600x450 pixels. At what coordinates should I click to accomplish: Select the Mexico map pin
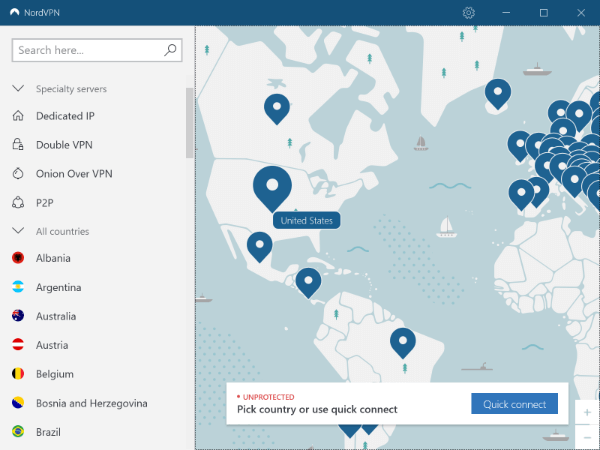point(259,246)
